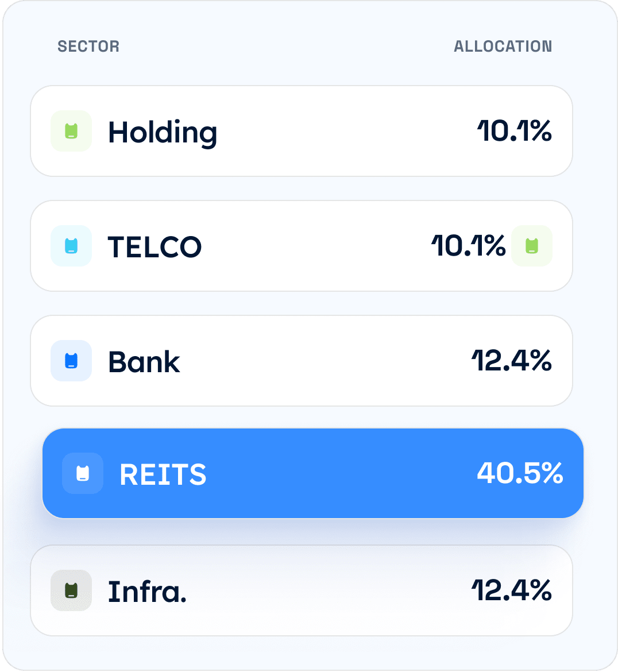Viewport: 618px width, 672px height.
Task: Click the TELCO 10.1% allocation value
Action: [x=469, y=246]
